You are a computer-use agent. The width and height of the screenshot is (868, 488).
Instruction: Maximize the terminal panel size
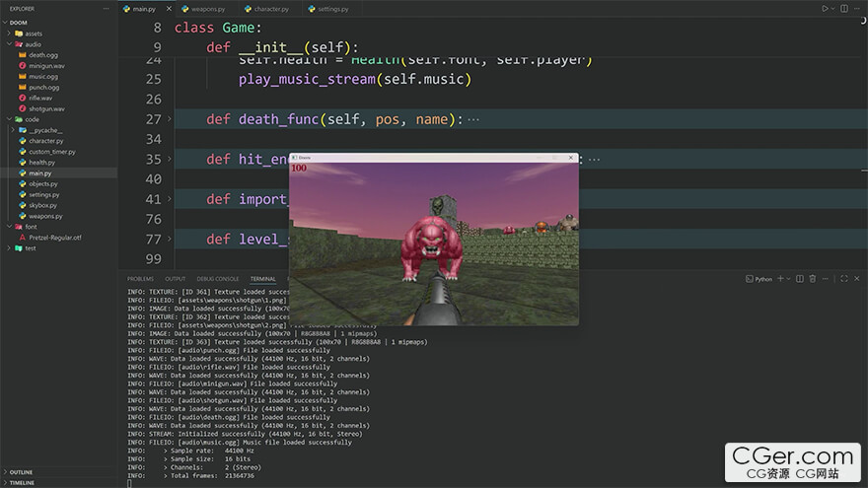pos(844,279)
